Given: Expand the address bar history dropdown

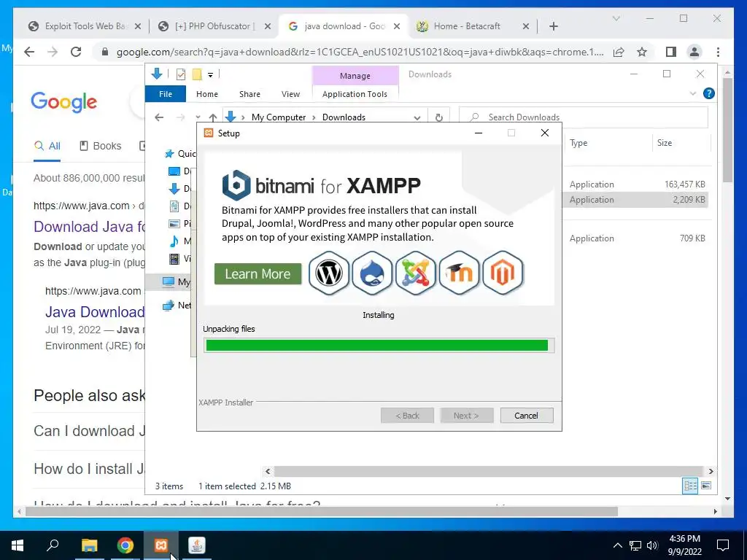Looking at the screenshot, I should tap(417, 117).
